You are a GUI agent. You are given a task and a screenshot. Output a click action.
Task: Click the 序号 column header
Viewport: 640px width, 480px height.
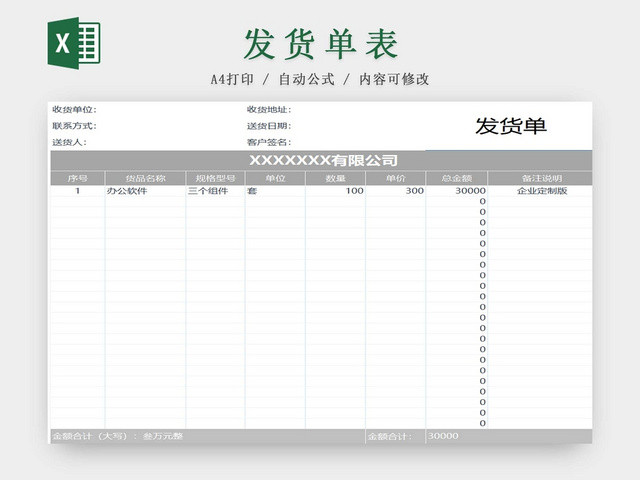click(x=78, y=178)
